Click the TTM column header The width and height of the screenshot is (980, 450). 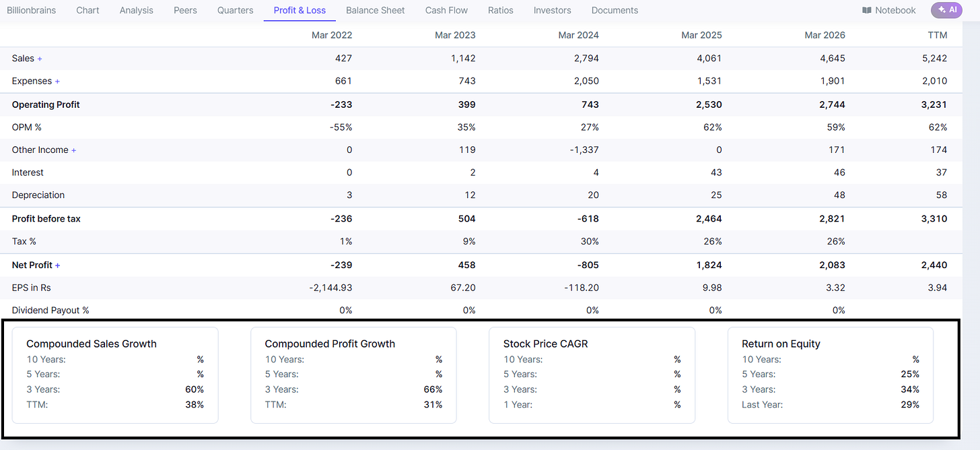coord(937,35)
